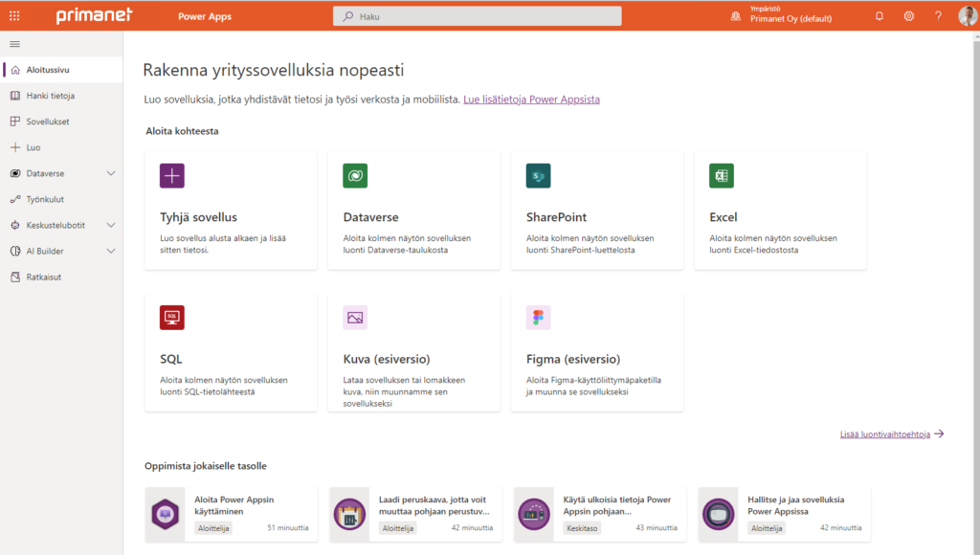Select the Dataverse tile icon
Image resolution: width=980 pixels, height=555 pixels.
pyautogui.click(x=355, y=176)
